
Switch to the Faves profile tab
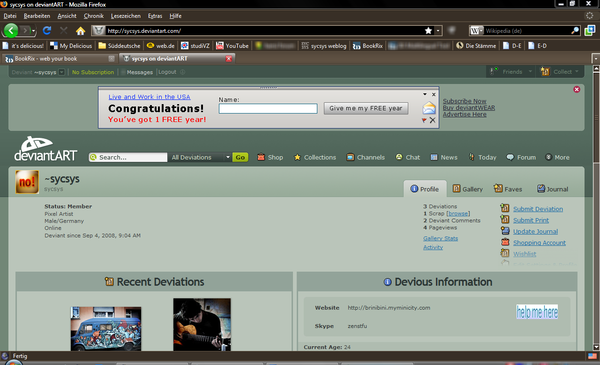click(508, 189)
